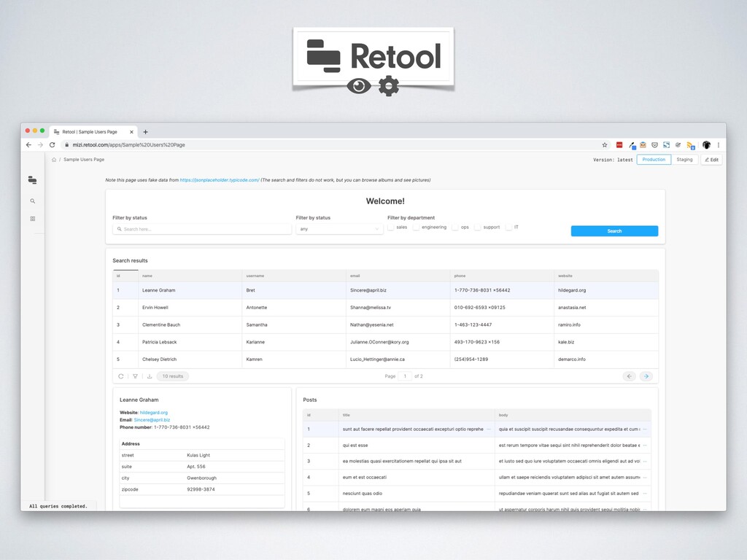Bookmark this page with the star icon

(x=604, y=145)
